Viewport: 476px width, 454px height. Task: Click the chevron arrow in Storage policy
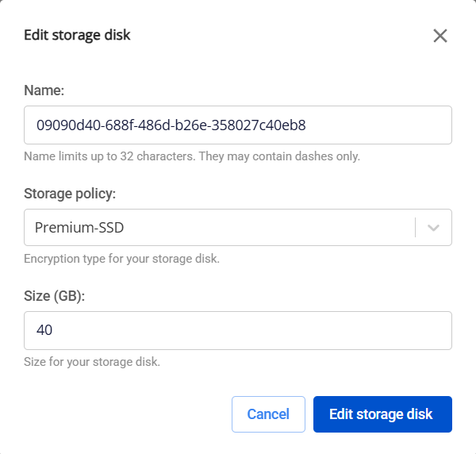pyautogui.click(x=433, y=228)
